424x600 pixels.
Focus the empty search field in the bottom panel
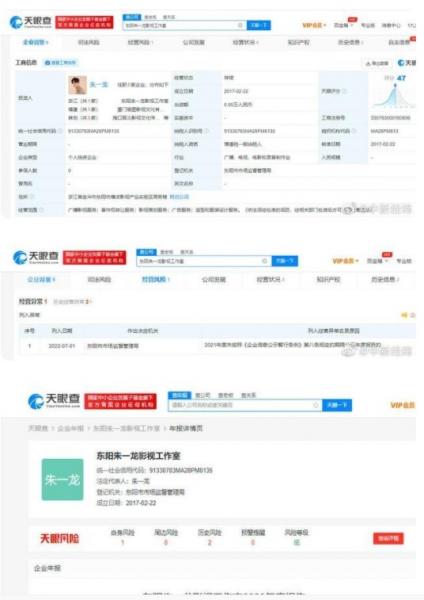245,405
